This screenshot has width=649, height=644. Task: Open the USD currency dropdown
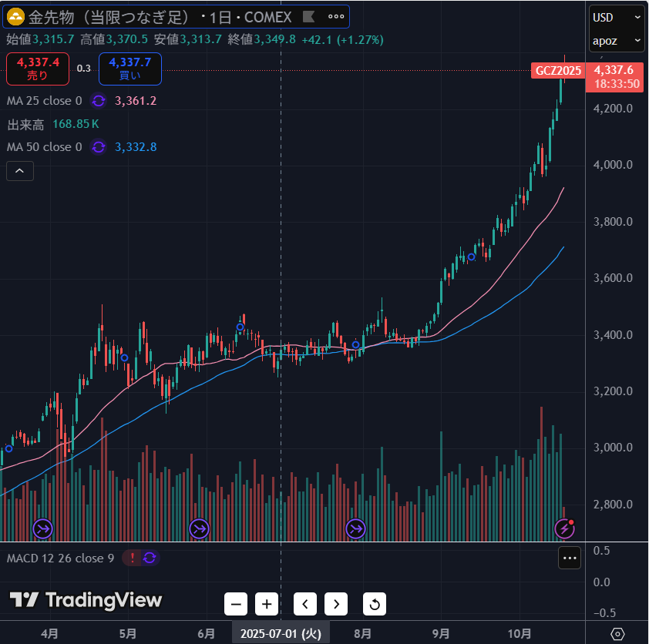[x=617, y=17]
